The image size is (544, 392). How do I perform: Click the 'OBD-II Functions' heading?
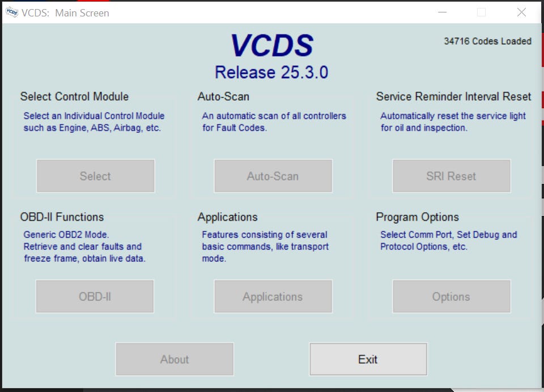pyautogui.click(x=62, y=217)
